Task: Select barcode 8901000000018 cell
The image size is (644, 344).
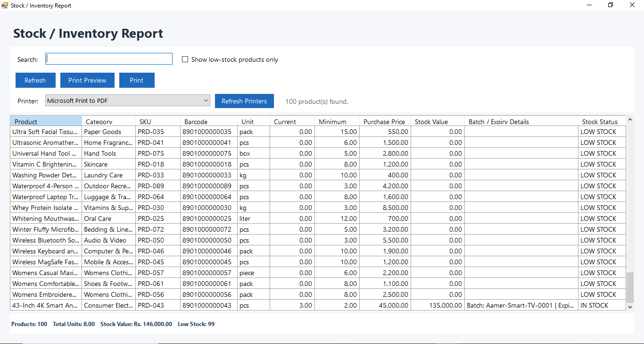Action: pos(209,164)
